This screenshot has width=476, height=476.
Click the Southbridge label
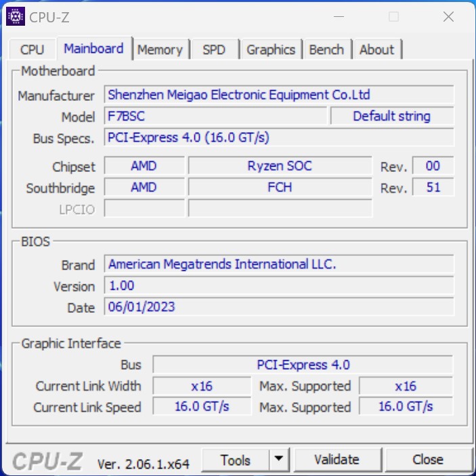coord(60,188)
